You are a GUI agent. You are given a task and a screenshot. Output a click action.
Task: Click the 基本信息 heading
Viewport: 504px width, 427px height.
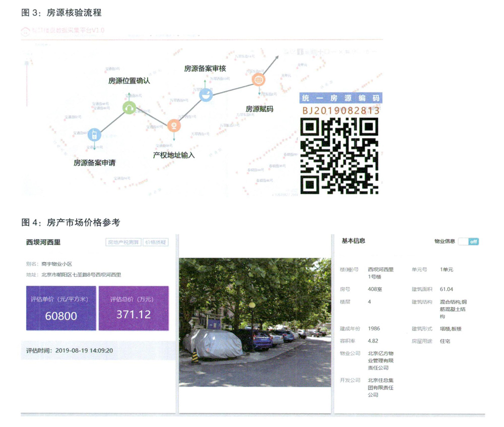pos(353,241)
